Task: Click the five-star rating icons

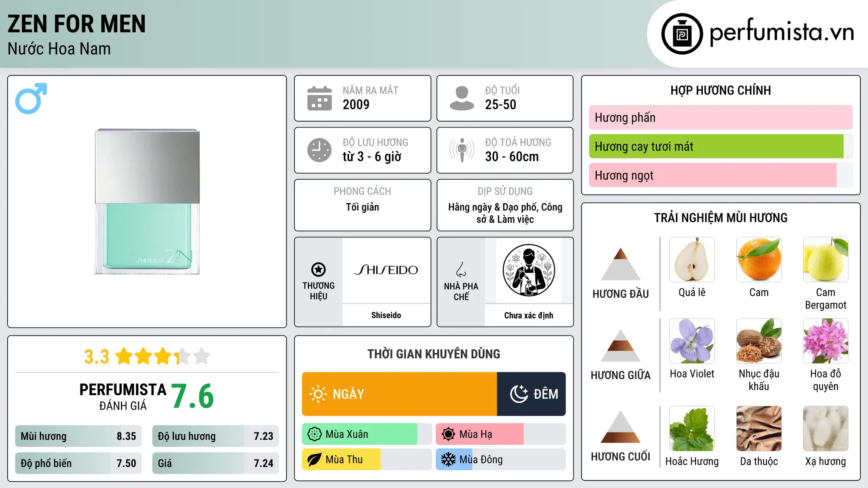Action: [163, 356]
